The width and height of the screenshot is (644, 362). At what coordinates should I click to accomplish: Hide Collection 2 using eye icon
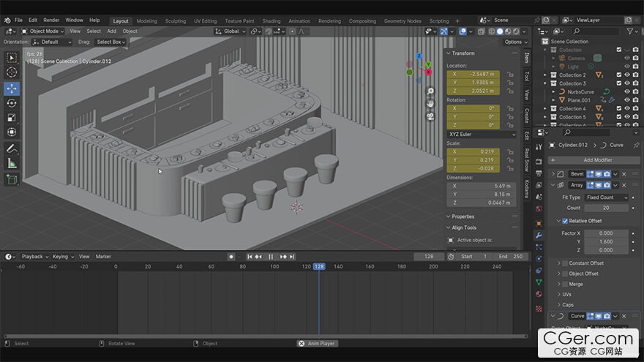pos(626,75)
